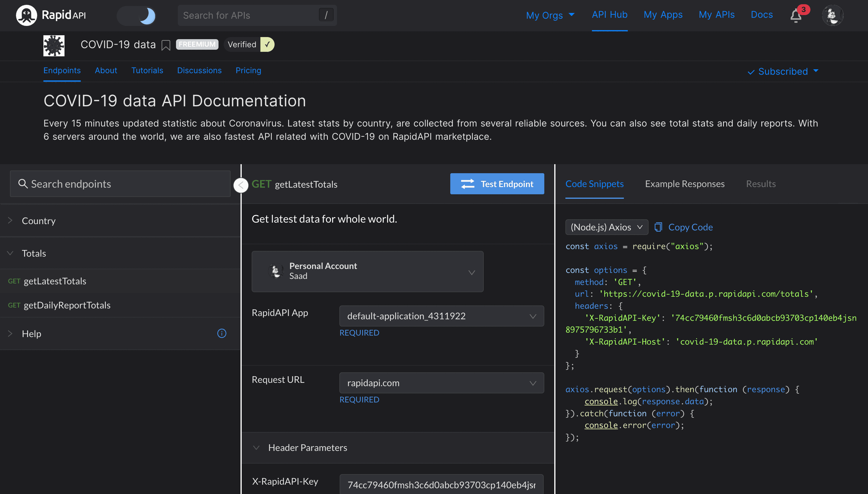Screen dimensions: 868x494
Task: Click the FREEMIUM badge
Action: (197, 45)
